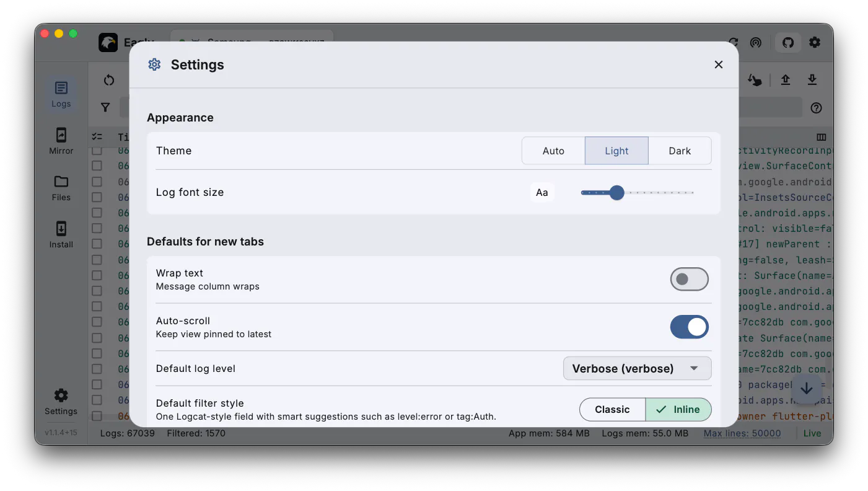
Task: Toggle the Wrap text switch
Action: (x=689, y=279)
